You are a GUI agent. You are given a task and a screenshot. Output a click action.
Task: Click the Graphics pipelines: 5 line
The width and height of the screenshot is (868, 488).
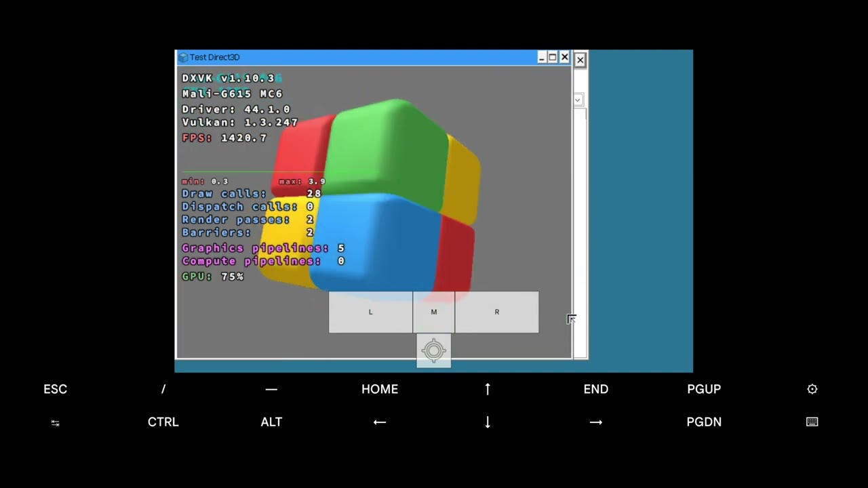pos(263,248)
